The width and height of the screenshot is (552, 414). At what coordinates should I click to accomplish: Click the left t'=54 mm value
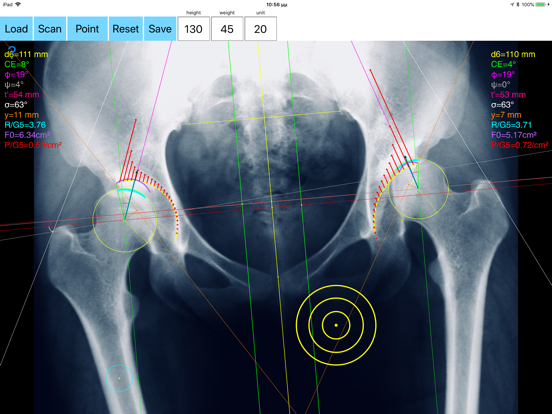[x=21, y=95]
